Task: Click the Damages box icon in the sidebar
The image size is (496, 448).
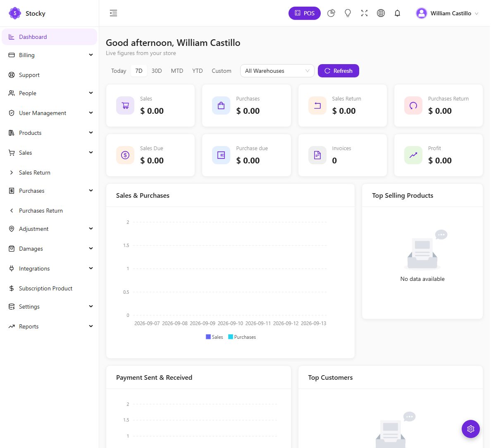Action: 12,249
